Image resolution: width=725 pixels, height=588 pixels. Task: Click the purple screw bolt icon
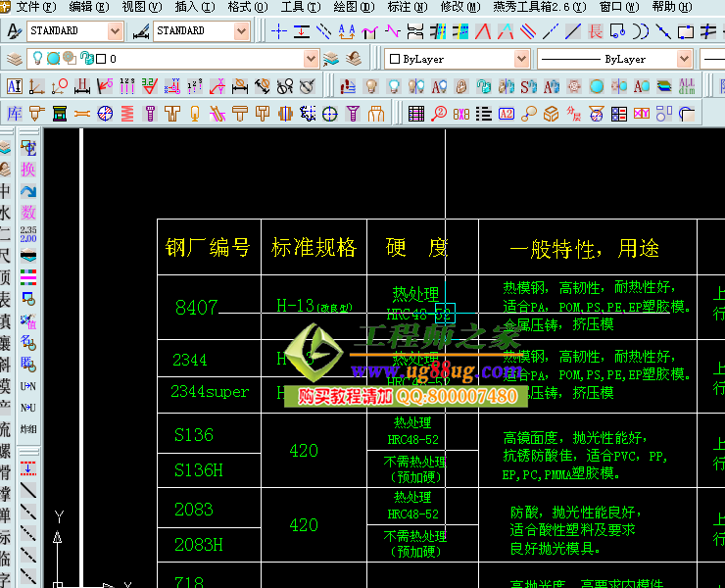pyautogui.click(x=150, y=114)
